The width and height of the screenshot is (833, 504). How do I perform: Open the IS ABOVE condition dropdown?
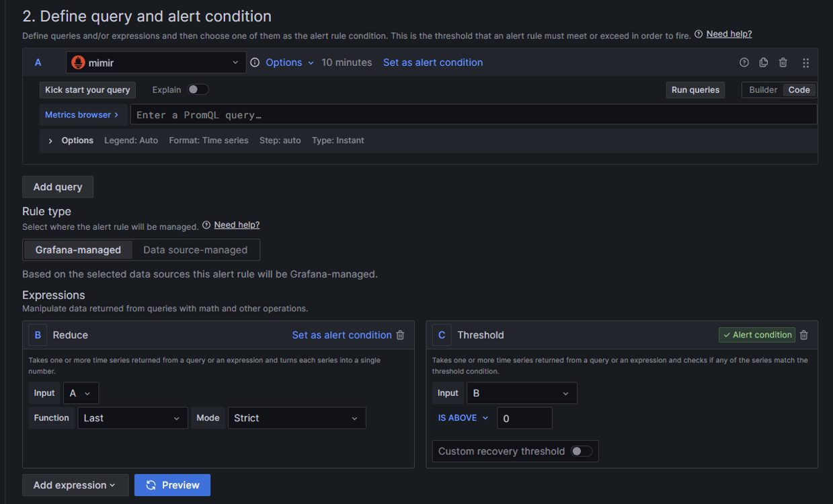click(463, 418)
